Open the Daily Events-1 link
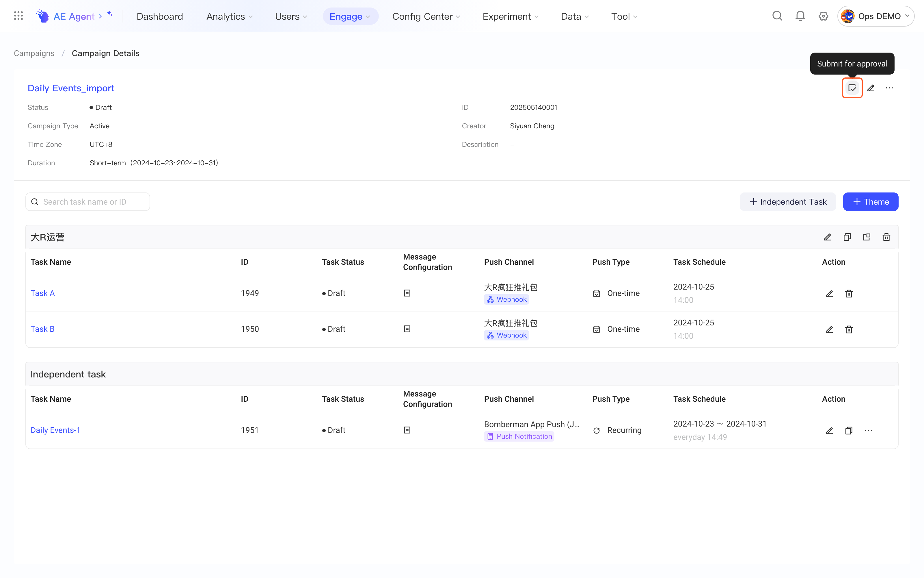This screenshot has width=924, height=578. [x=55, y=430]
